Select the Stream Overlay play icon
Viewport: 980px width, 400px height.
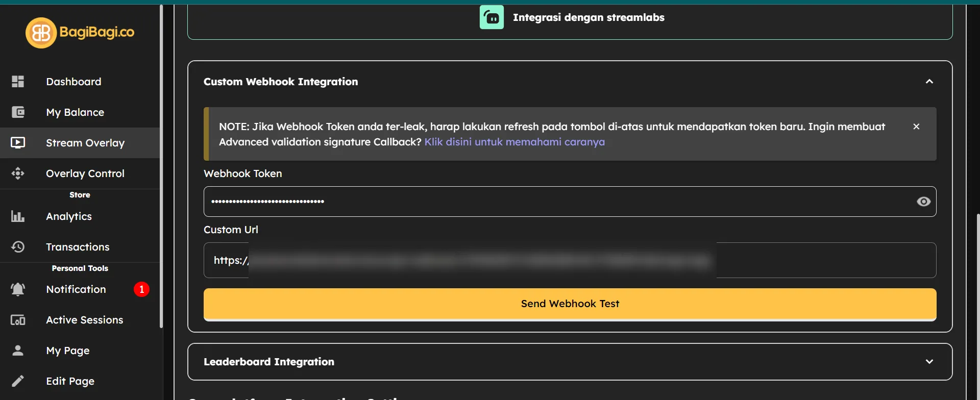(x=18, y=143)
